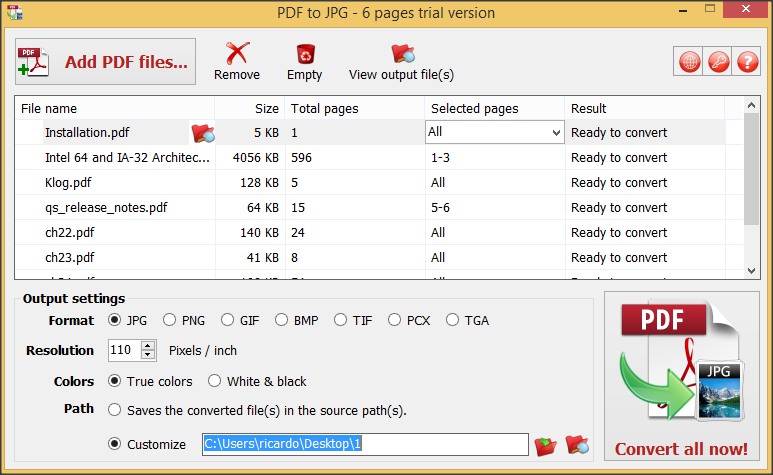Screen dimensions: 773x475
Task: Open the website globe icon
Action: click(x=689, y=62)
